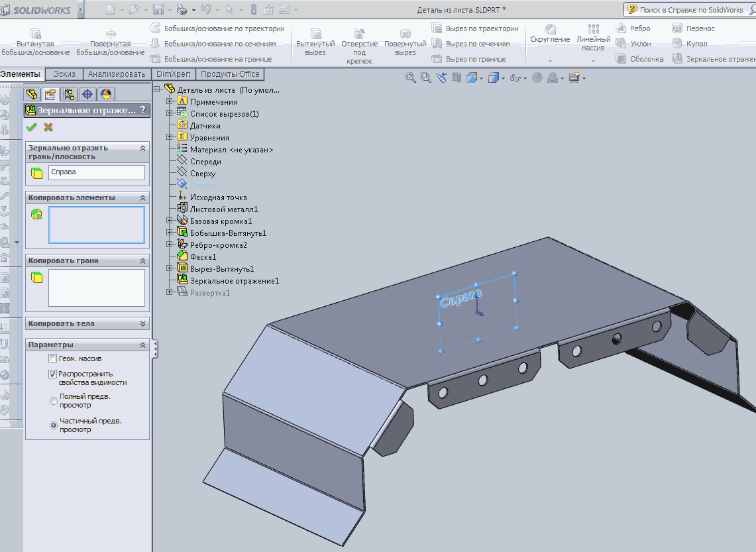Click the Копировать грани selection box

point(97,288)
